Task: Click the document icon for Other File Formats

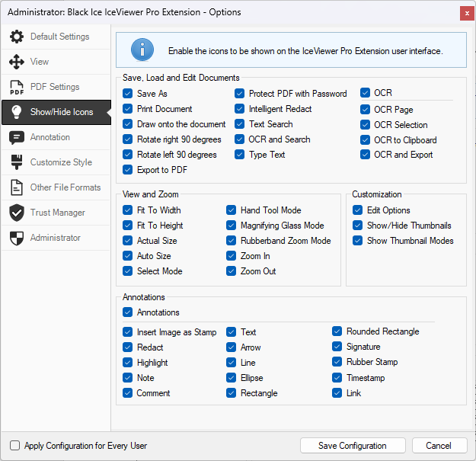Action: [17, 187]
